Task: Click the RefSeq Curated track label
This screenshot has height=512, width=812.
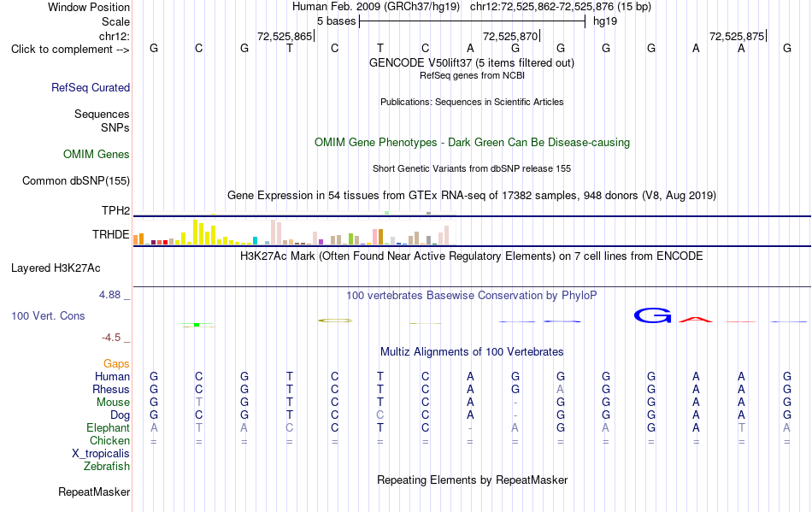Action: tap(91, 87)
